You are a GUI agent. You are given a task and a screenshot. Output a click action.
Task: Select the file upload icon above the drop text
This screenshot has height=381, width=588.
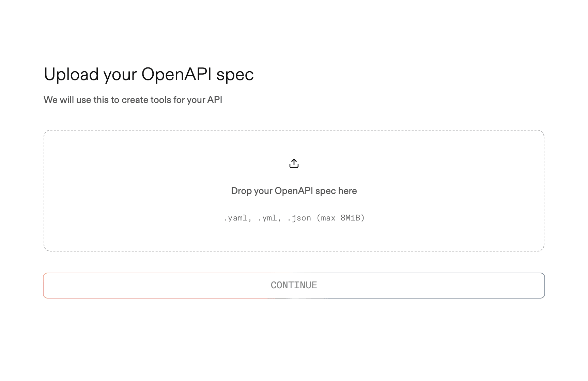pos(294,163)
